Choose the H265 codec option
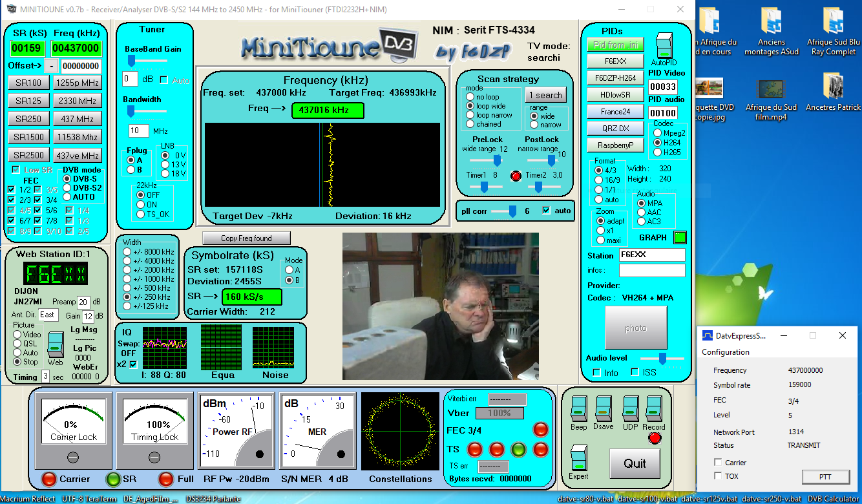This screenshot has width=862, height=504. pyautogui.click(x=658, y=152)
